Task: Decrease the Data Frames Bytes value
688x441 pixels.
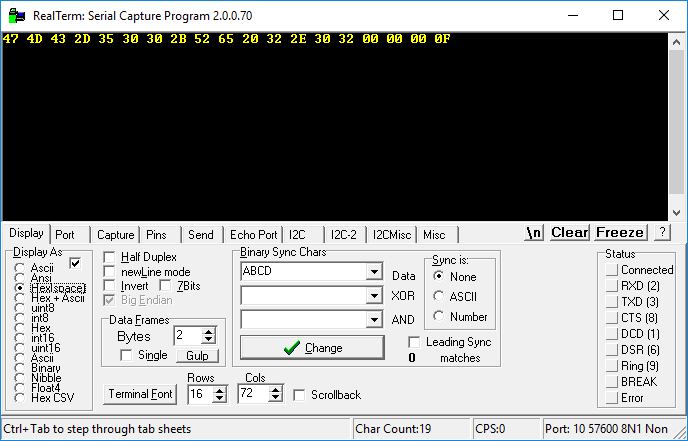Action: (x=208, y=340)
